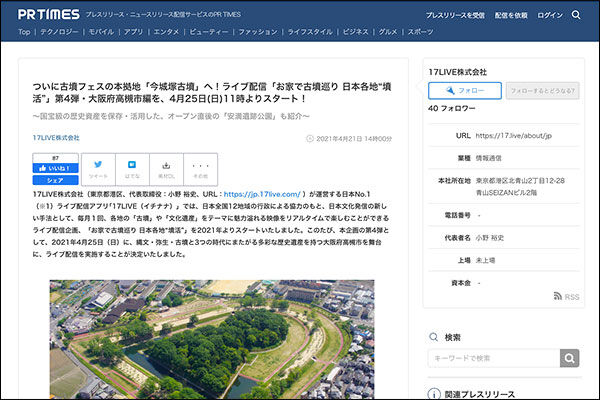This screenshot has width=600, height=400.
Task: Click the 関連プレスリリース heading
Action: click(x=480, y=394)
